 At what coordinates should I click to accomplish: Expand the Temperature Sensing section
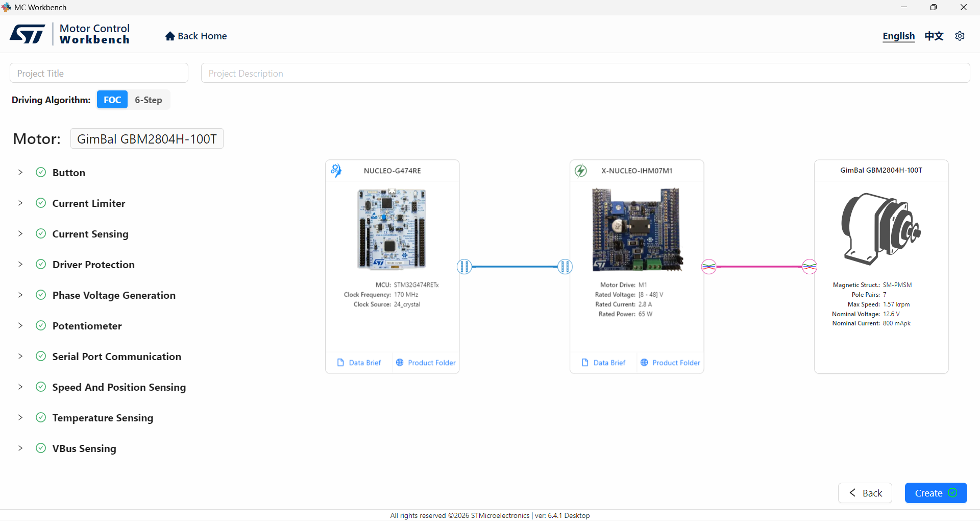pyautogui.click(x=20, y=418)
